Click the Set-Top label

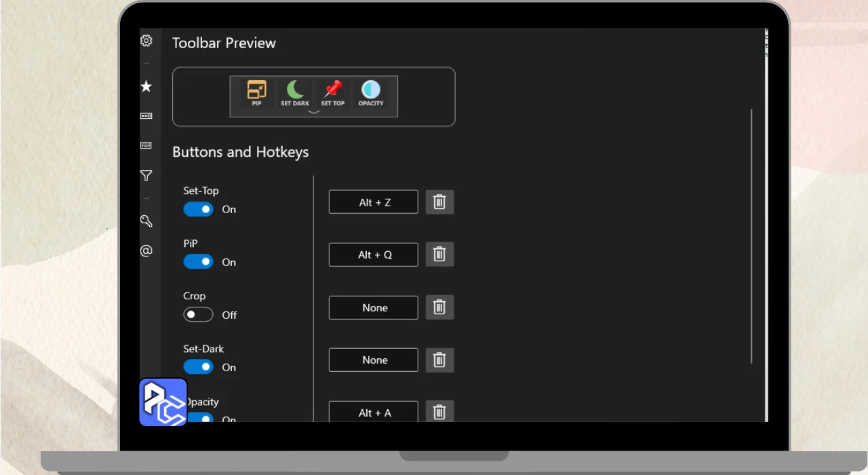[201, 191]
